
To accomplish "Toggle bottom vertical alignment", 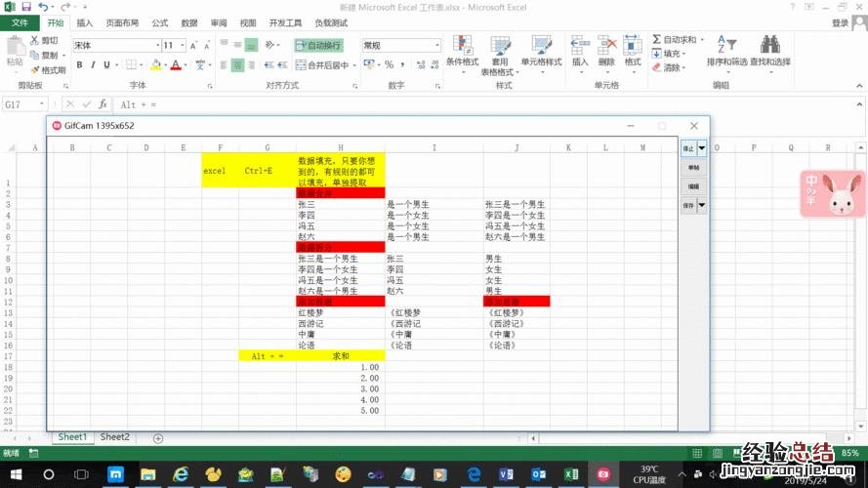I will 251,45.
